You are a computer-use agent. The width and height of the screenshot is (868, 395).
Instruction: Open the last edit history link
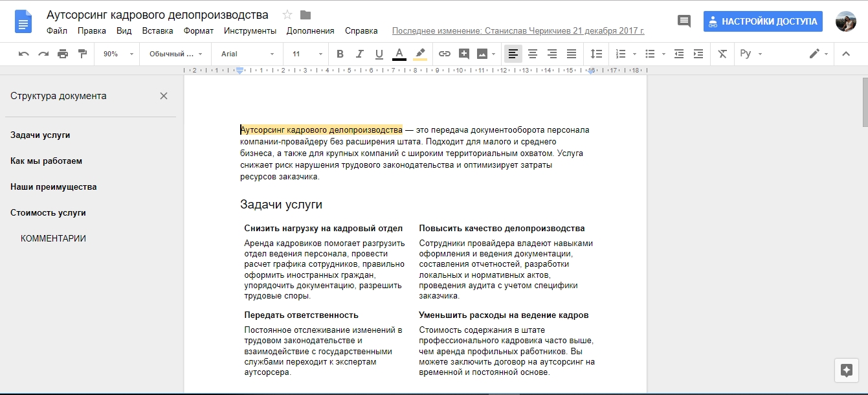click(x=518, y=30)
